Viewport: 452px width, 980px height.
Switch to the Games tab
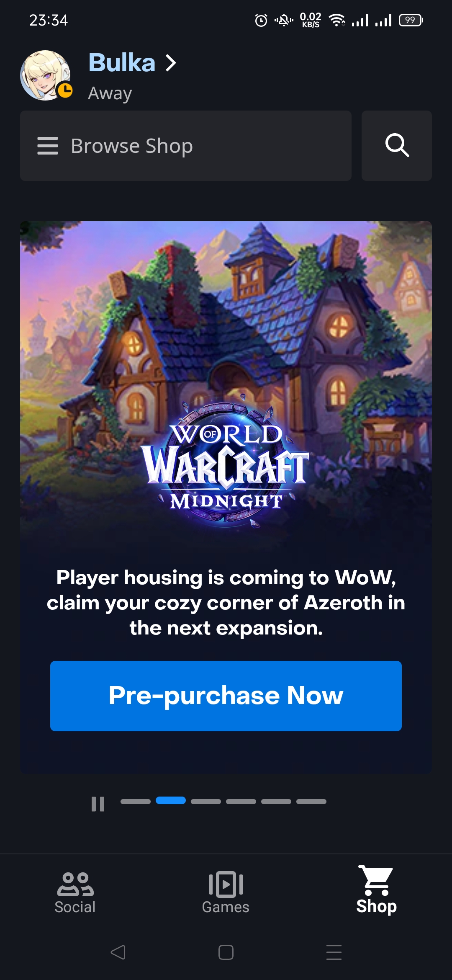coord(226,892)
